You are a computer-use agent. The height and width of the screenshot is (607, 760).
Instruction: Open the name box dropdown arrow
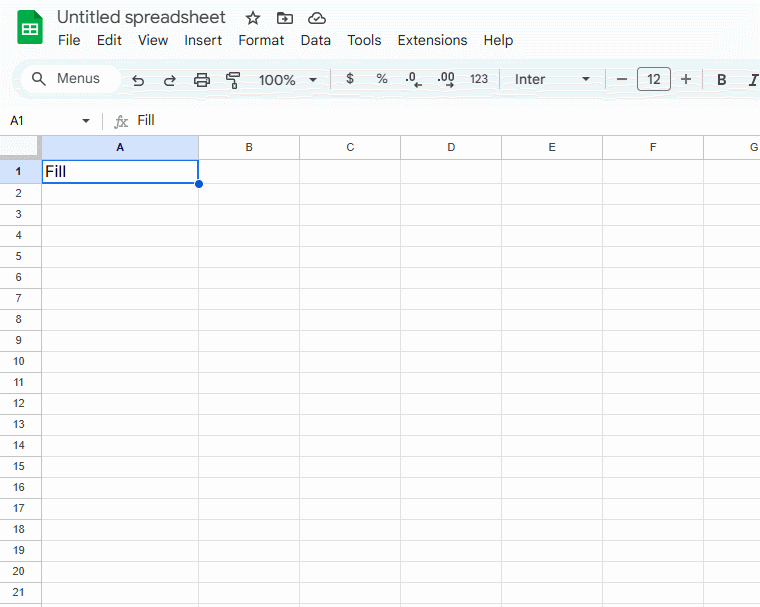(85, 121)
